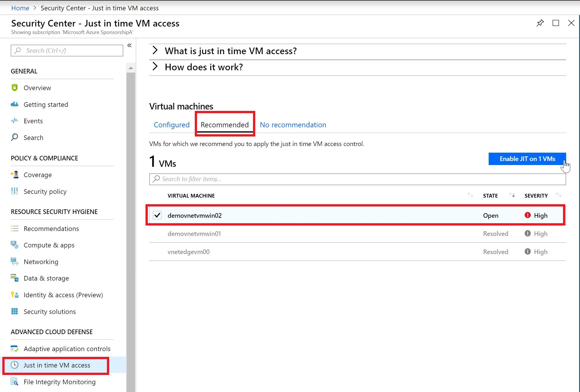Select the demovnetvmwin02 VM name
Viewport: 580px width, 392px height.
click(x=194, y=215)
